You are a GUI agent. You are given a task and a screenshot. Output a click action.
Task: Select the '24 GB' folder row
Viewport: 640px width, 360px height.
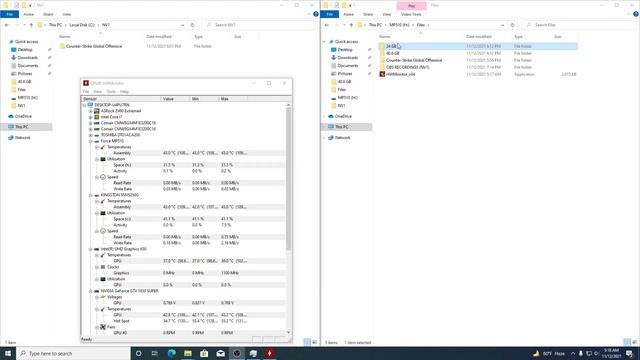[478, 47]
